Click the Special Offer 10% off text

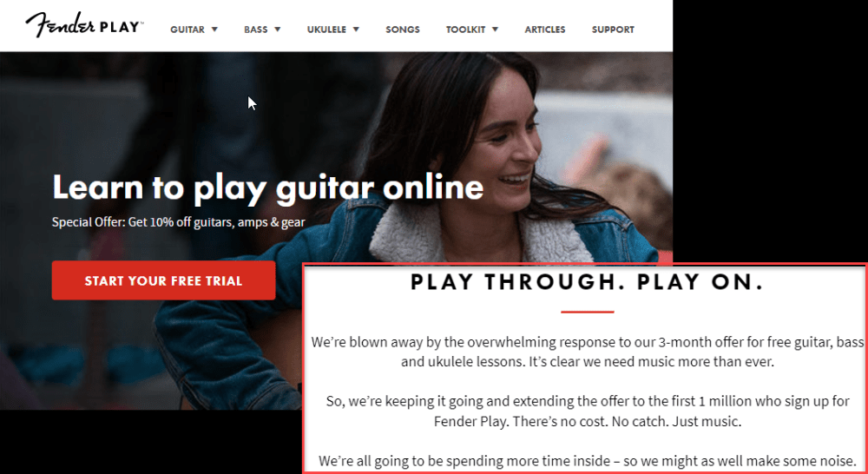pyautogui.click(x=178, y=222)
